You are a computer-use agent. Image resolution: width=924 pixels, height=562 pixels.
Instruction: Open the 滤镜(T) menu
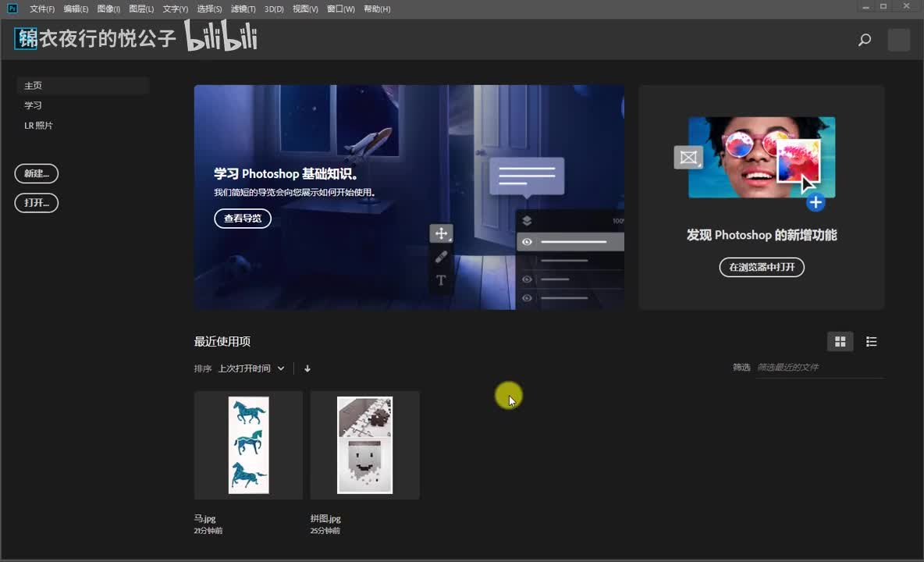click(243, 9)
